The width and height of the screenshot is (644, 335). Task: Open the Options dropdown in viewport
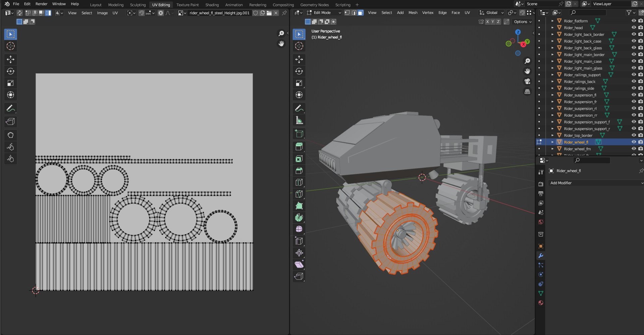click(523, 21)
